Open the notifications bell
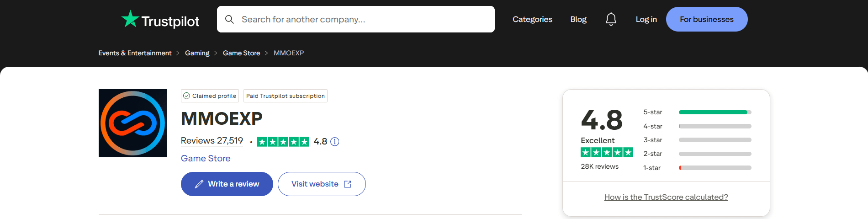The height and width of the screenshot is (219, 868). pos(611,19)
